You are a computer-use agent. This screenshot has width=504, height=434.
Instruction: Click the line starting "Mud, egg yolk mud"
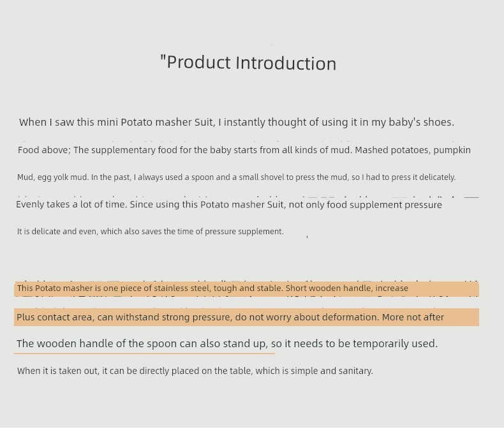tap(236, 177)
